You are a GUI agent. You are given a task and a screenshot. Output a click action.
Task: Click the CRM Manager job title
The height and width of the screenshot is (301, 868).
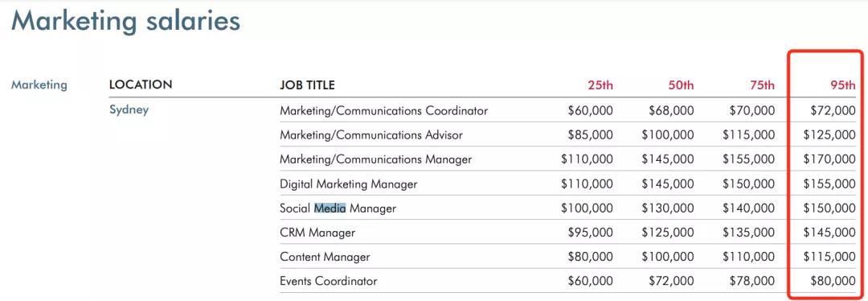pos(317,233)
